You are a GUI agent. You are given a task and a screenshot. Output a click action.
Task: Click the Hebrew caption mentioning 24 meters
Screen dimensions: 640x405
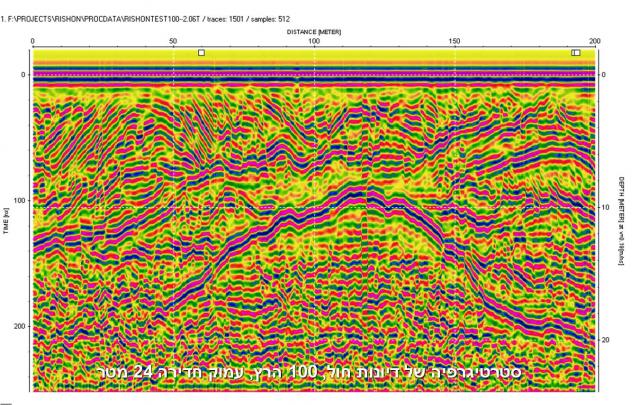click(x=309, y=372)
